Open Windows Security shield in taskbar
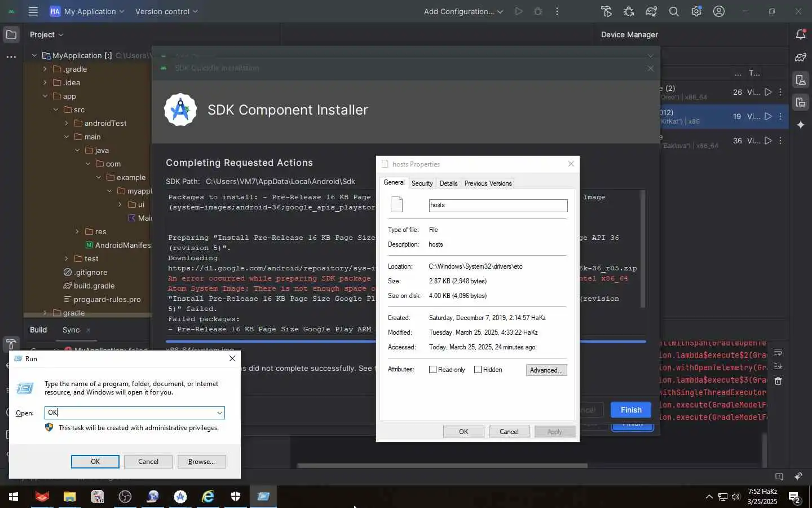 coord(236,497)
